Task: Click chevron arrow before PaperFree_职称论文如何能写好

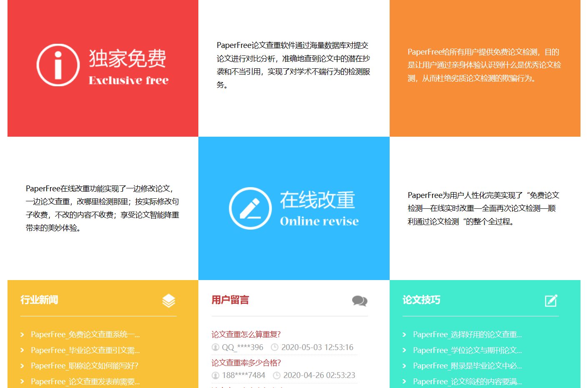Action: tap(23, 366)
